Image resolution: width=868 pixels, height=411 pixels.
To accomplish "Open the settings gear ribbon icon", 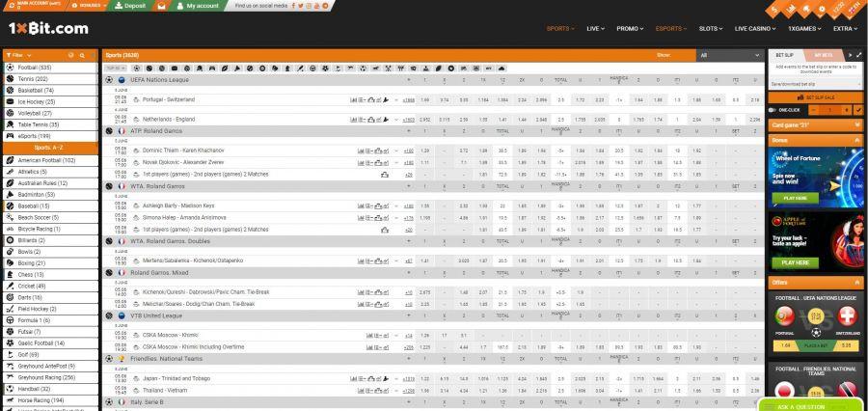I will pos(822,9).
